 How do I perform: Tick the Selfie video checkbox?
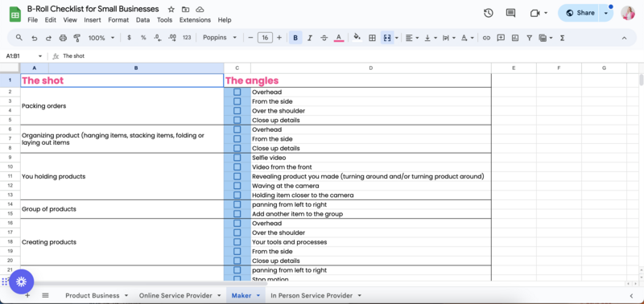click(x=237, y=158)
